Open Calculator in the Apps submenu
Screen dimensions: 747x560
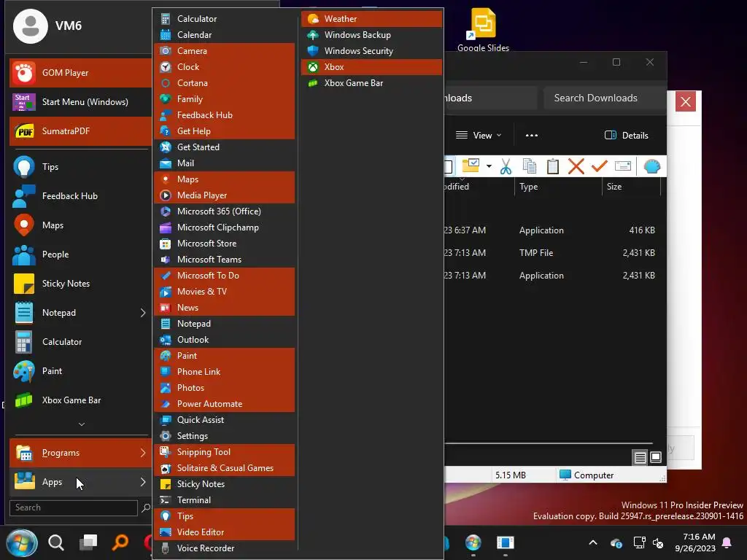click(225, 18)
